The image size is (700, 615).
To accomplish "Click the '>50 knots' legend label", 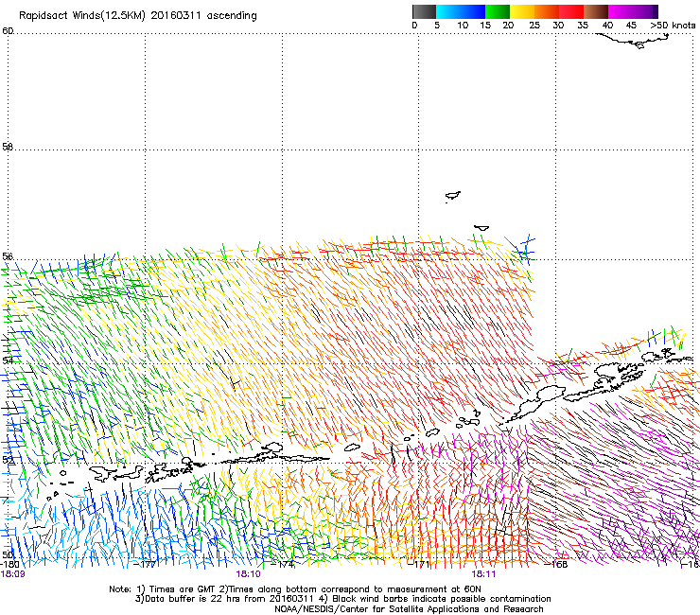I will click(673, 26).
